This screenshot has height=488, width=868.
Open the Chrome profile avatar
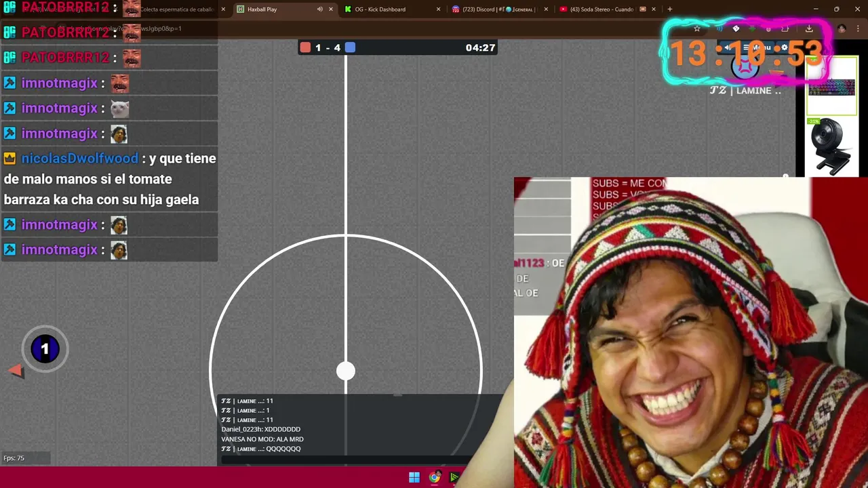click(x=842, y=28)
